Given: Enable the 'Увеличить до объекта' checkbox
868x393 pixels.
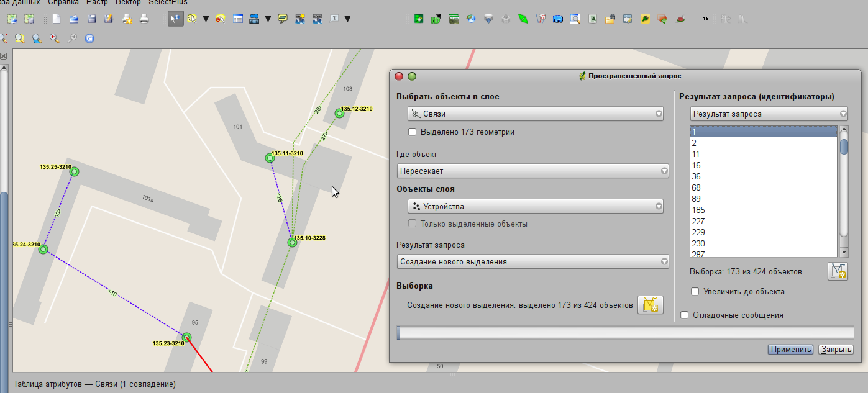Looking at the screenshot, I should click(695, 291).
